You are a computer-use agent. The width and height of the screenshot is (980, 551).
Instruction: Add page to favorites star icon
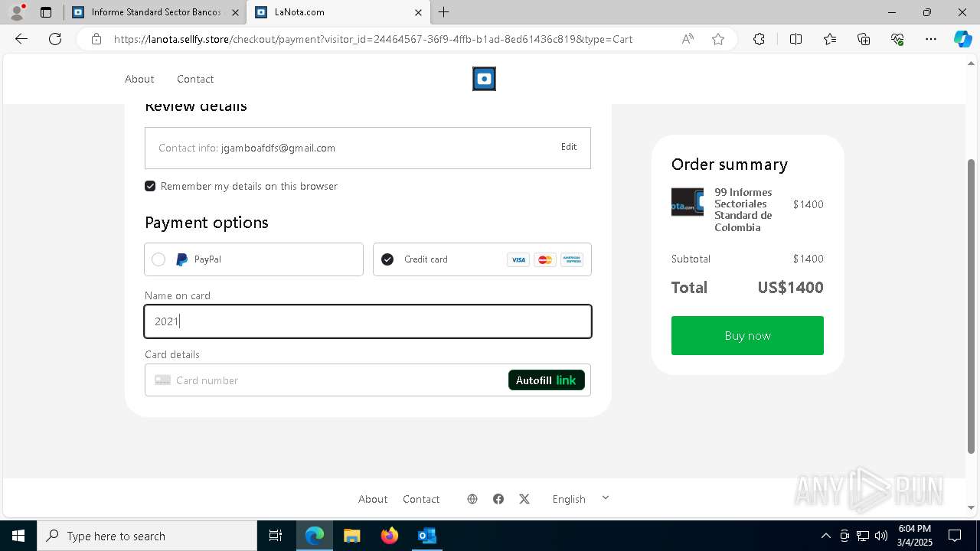(718, 39)
